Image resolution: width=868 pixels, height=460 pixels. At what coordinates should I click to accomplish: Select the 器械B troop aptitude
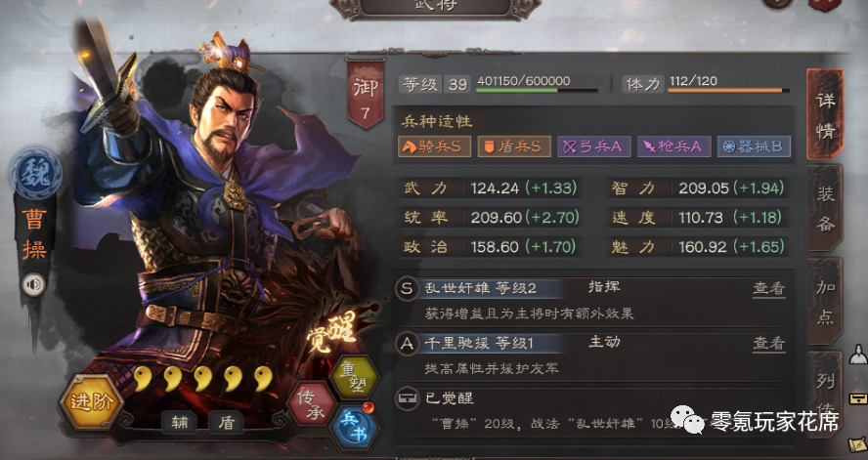tap(754, 146)
